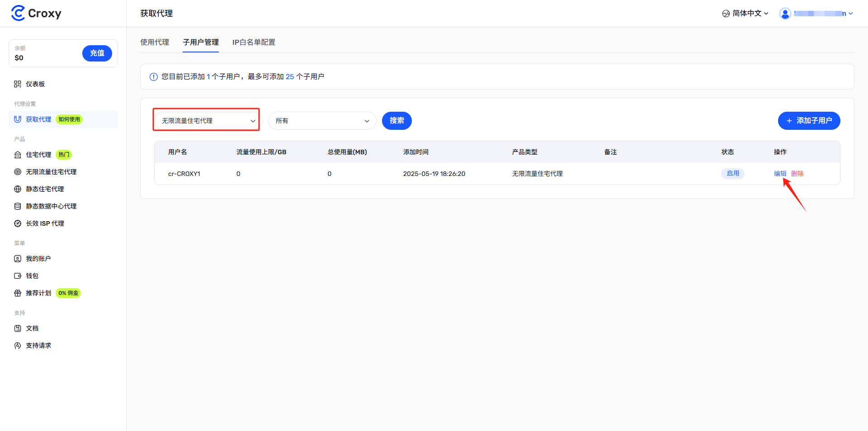This screenshot has width=868, height=431.
Task: Click the 长效 ISP 代理 icon
Action: point(18,223)
